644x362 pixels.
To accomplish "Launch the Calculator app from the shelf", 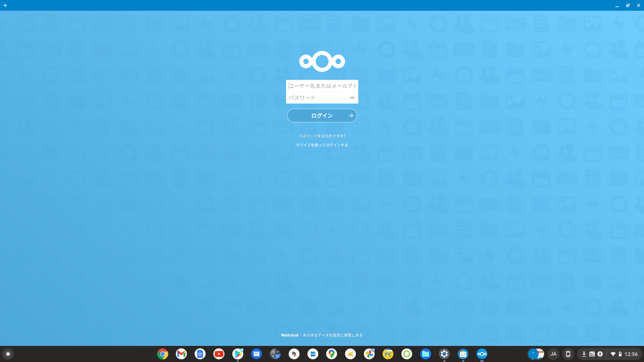I will [275, 354].
